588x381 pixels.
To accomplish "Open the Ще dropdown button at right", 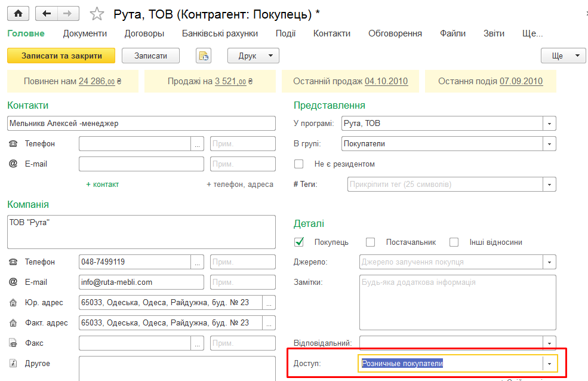I will (x=564, y=56).
